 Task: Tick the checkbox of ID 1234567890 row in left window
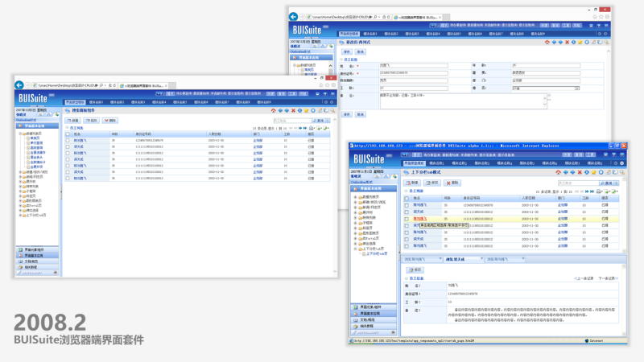click(68, 140)
